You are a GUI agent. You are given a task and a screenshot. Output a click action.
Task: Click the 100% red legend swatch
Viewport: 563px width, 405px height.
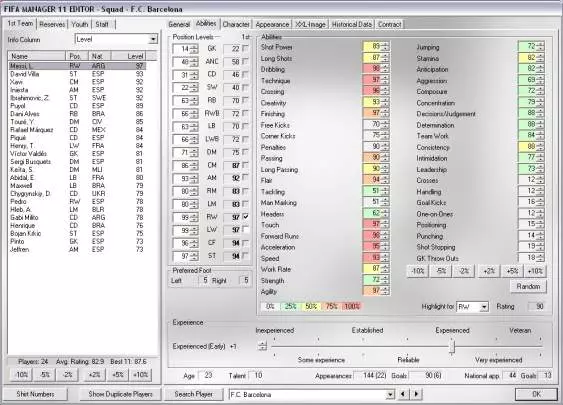(352, 306)
